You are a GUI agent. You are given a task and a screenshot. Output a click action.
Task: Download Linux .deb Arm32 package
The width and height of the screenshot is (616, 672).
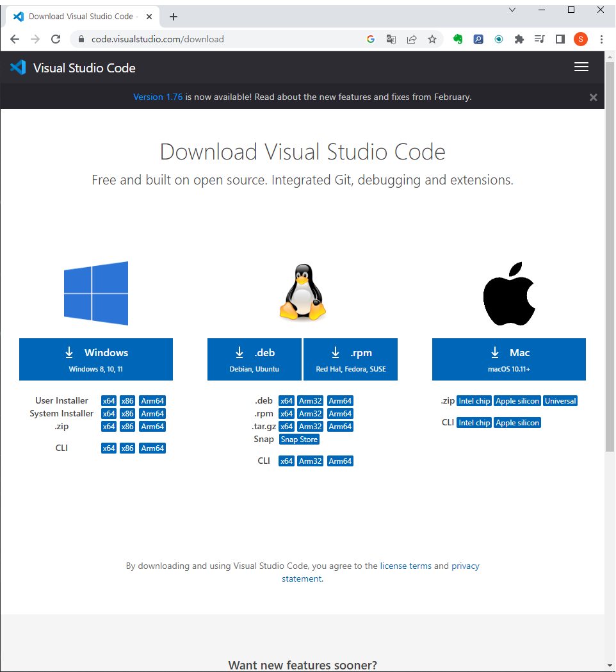click(310, 401)
